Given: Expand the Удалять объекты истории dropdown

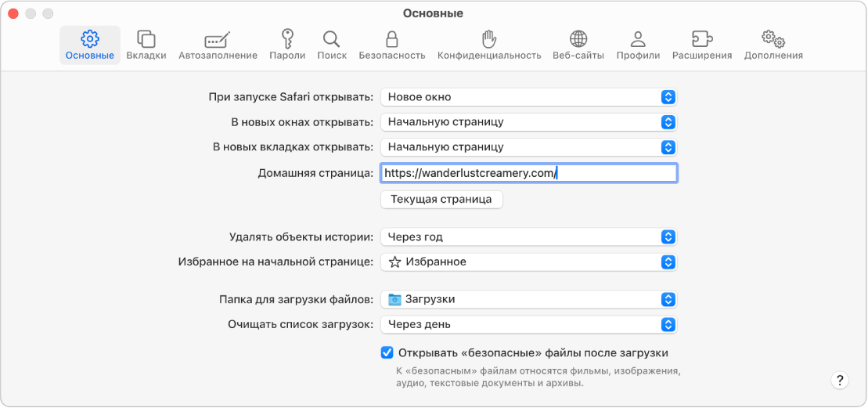Looking at the screenshot, I should pos(529,236).
